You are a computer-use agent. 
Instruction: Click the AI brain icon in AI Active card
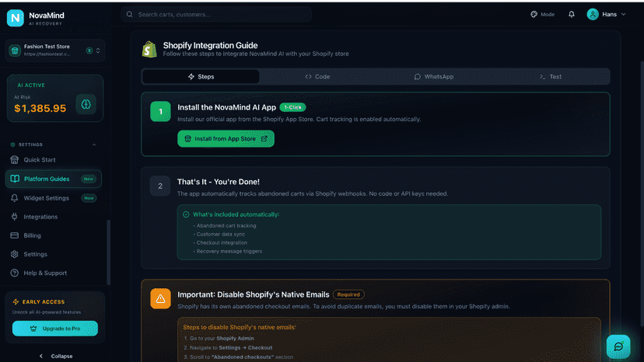coord(86,104)
